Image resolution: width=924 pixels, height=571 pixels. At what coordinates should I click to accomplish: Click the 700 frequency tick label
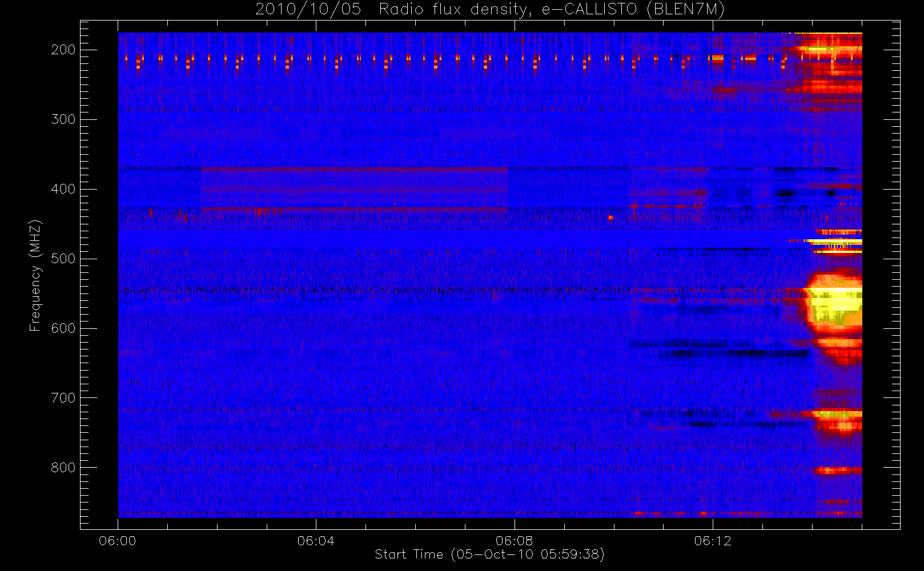click(x=63, y=398)
